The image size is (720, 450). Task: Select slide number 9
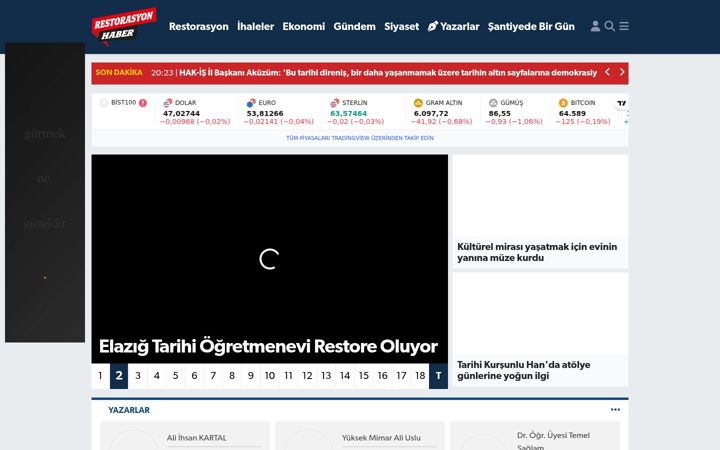click(x=251, y=376)
